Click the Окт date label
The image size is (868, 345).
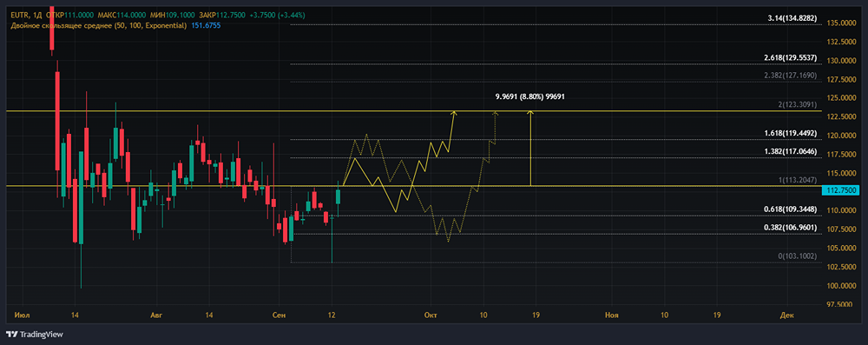click(431, 315)
